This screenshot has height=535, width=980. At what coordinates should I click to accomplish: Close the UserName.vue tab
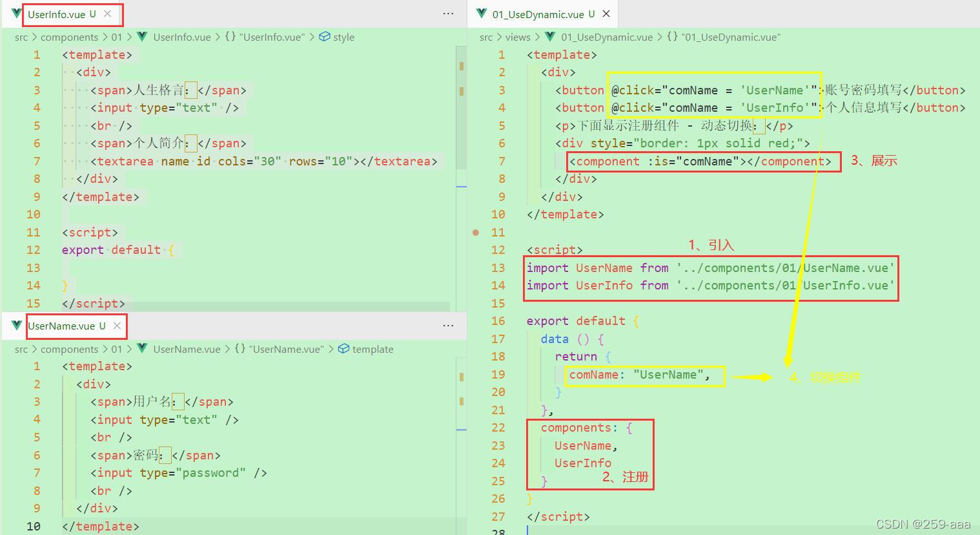(117, 326)
